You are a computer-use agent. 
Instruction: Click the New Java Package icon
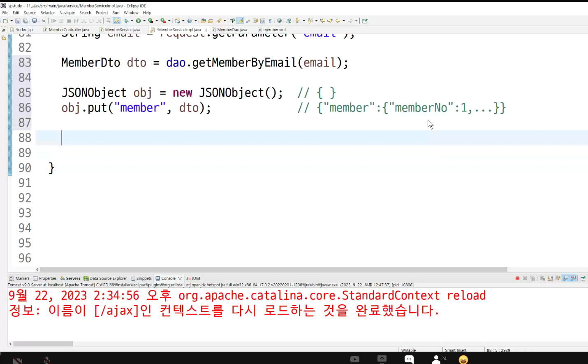click(x=178, y=21)
